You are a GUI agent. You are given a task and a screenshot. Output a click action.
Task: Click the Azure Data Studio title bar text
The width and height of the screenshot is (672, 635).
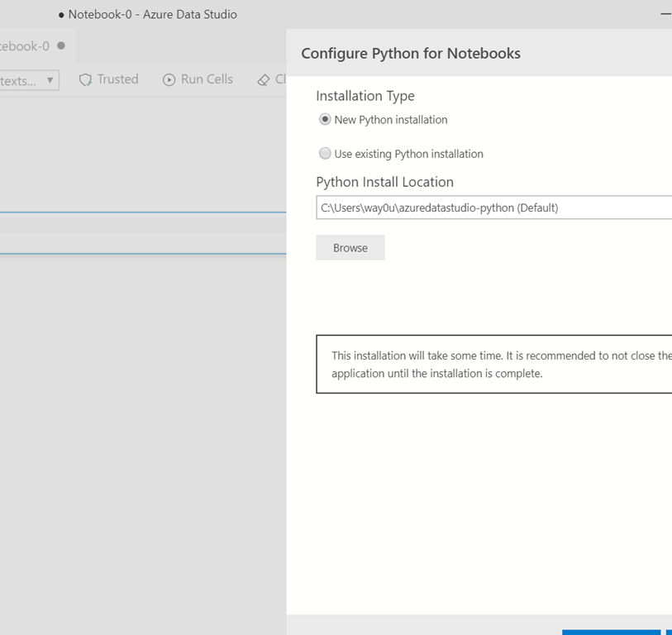point(153,15)
